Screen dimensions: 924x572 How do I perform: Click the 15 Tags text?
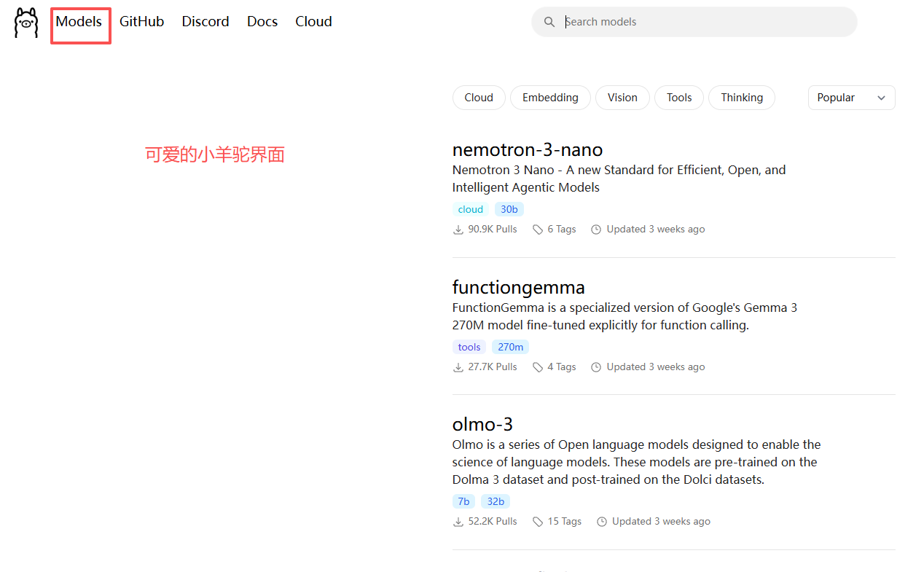click(x=565, y=522)
